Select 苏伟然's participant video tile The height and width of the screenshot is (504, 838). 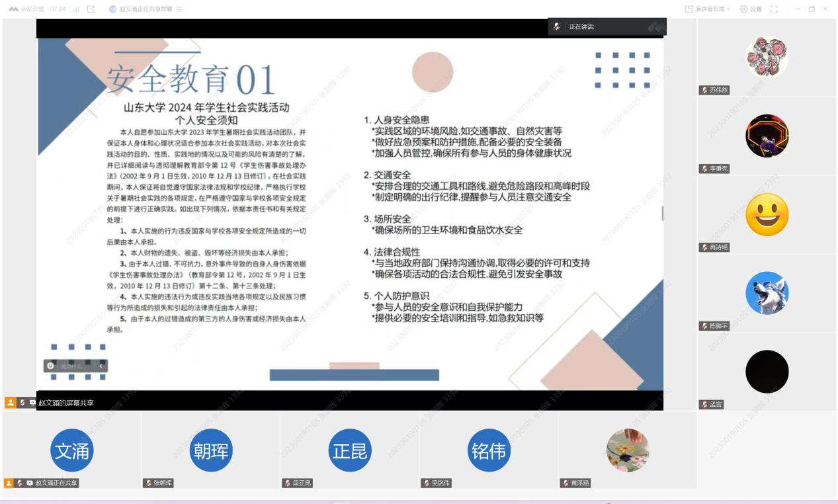click(767, 58)
